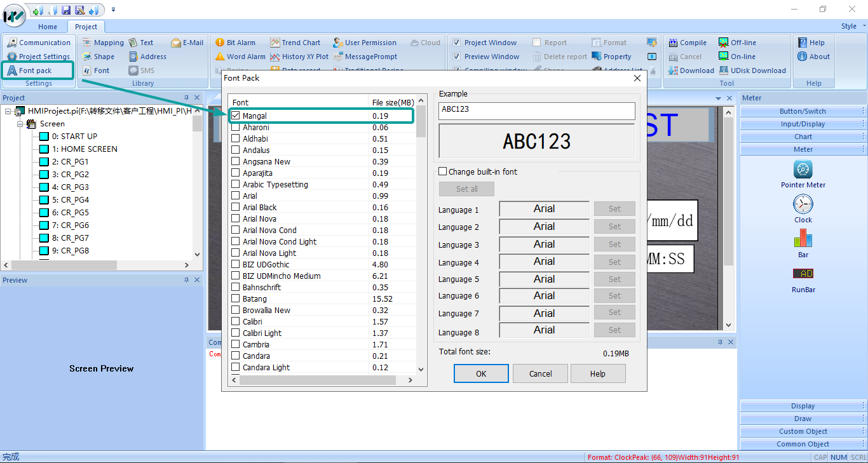Switch to the Home ribbon tab

click(x=48, y=27)
